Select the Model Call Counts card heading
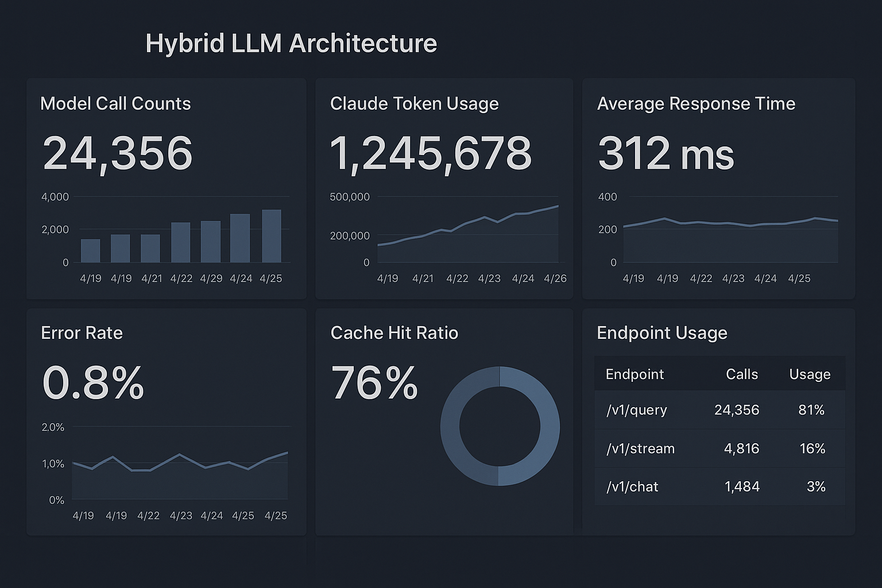This screenshot has width=882, height=588. click(x=115, y=103)
